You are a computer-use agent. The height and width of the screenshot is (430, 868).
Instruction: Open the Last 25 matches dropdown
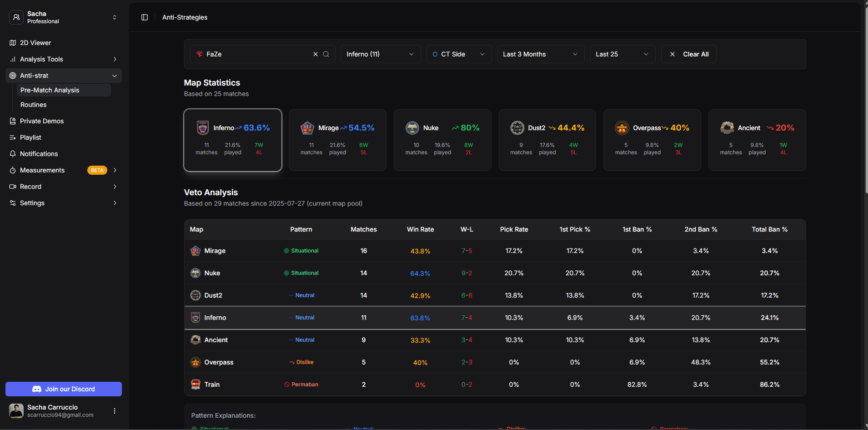coord(622,54)
